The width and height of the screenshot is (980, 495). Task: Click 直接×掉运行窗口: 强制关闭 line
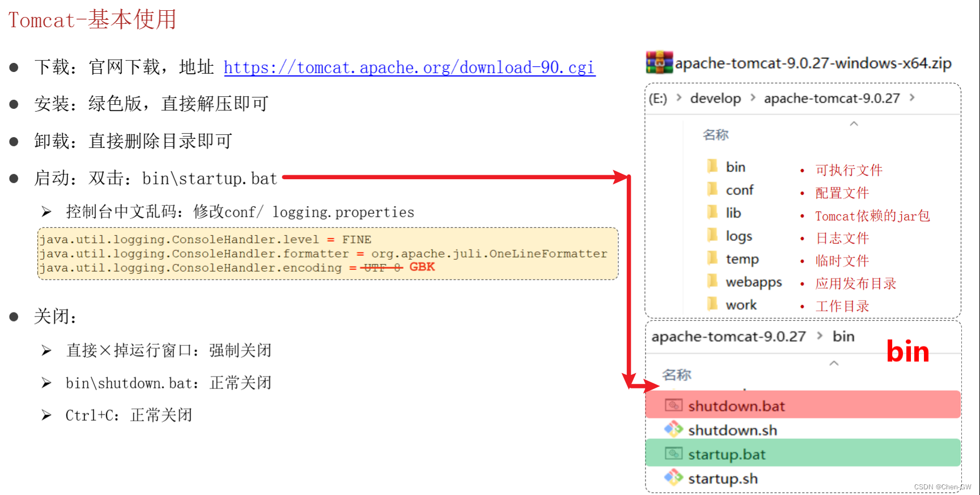pos(169,350)
